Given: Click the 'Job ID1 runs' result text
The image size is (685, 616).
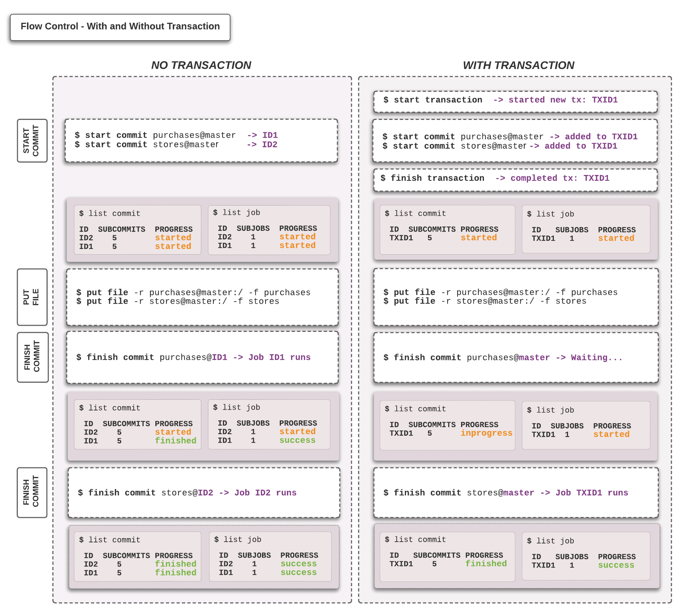Looking at the screenshot, I should (279, 357).
